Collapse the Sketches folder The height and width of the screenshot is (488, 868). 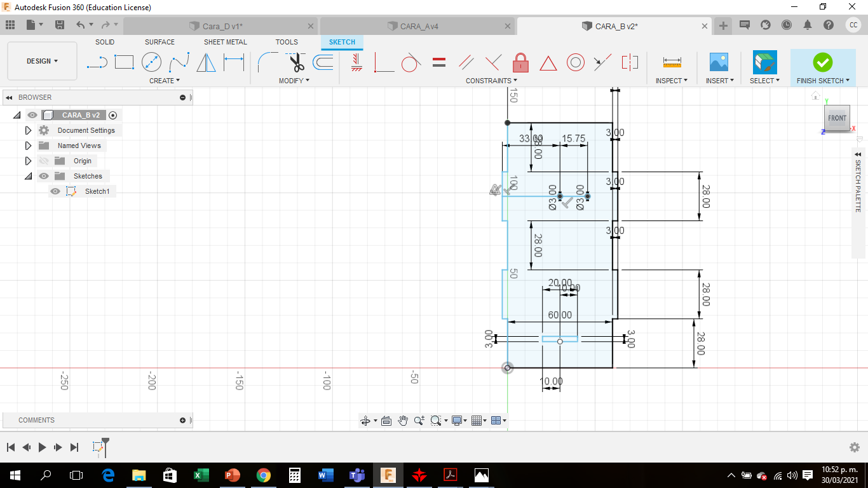pyautogui.click(x=28, y=176)
